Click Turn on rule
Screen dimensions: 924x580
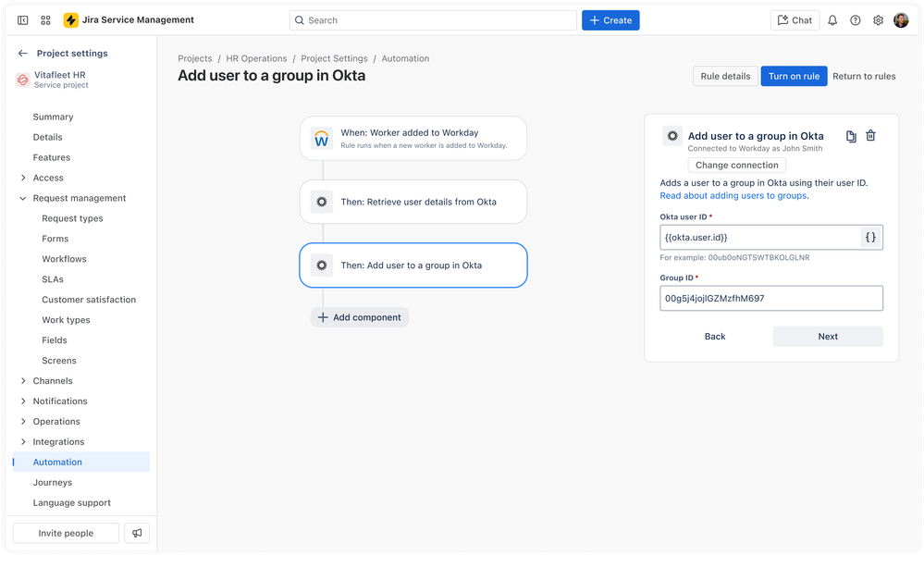click(x=794, y=76)
